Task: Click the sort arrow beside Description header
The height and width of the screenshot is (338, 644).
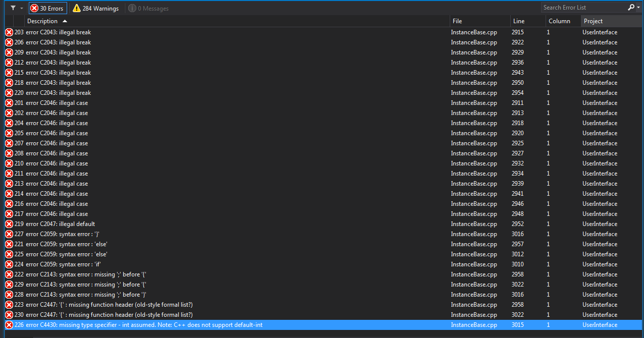Action: (65, 21)
